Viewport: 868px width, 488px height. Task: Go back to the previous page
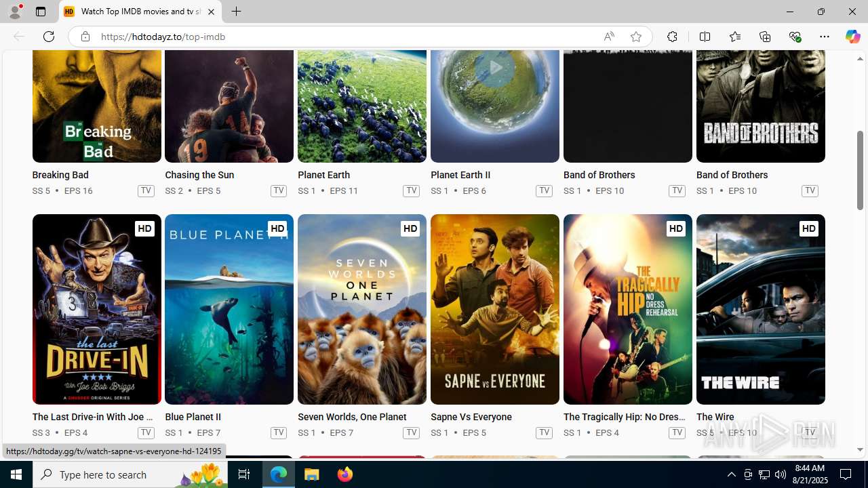coord(19,37)
